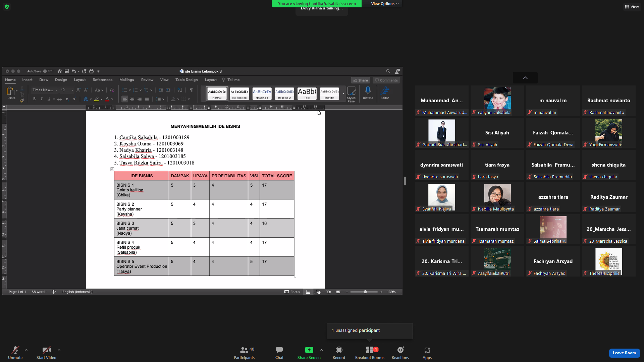Toggle left alignment button
Image resolution: width=644 pixels, height=362 pixels.
point(125,99)
